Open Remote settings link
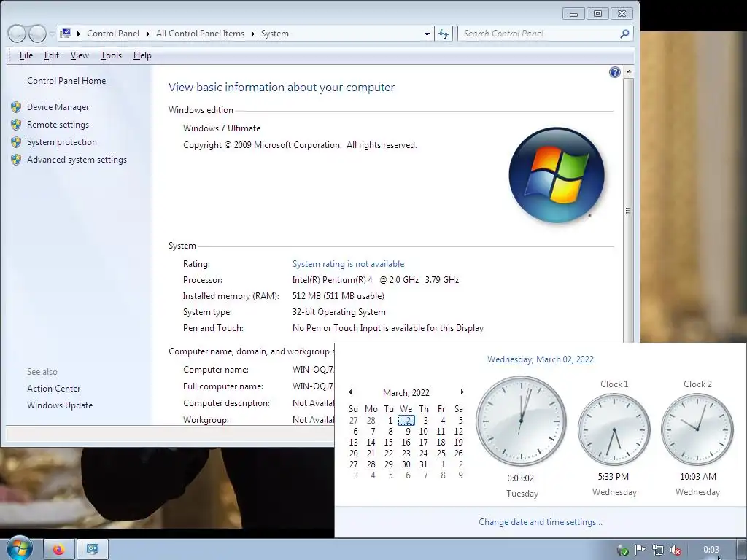This screenshot has width=747, height=560. click(x=58, y=125)
